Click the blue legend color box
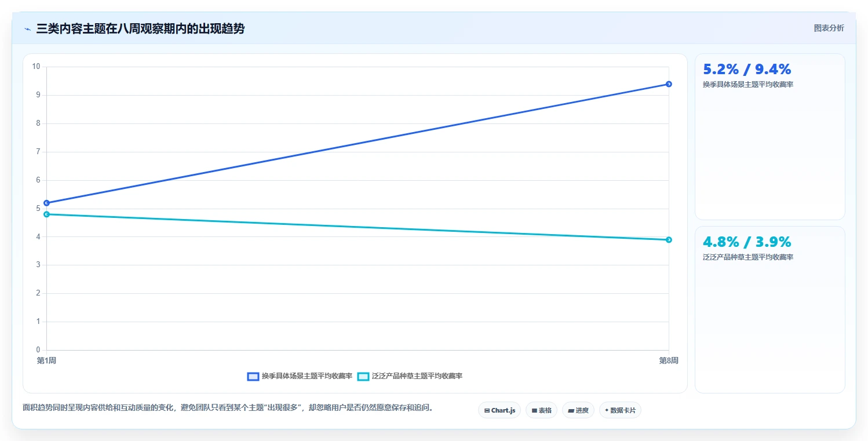This screenshot has height=441, width=868. pos(253,377)
